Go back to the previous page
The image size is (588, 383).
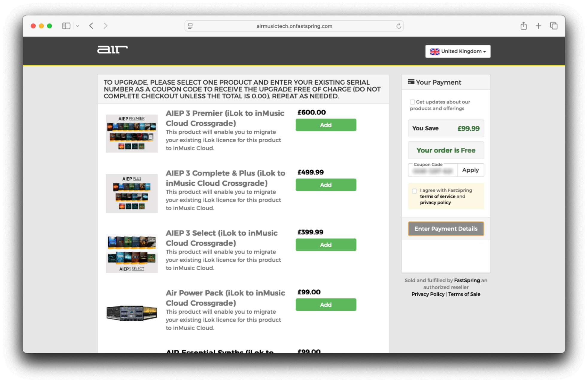(x=91, y=26)
